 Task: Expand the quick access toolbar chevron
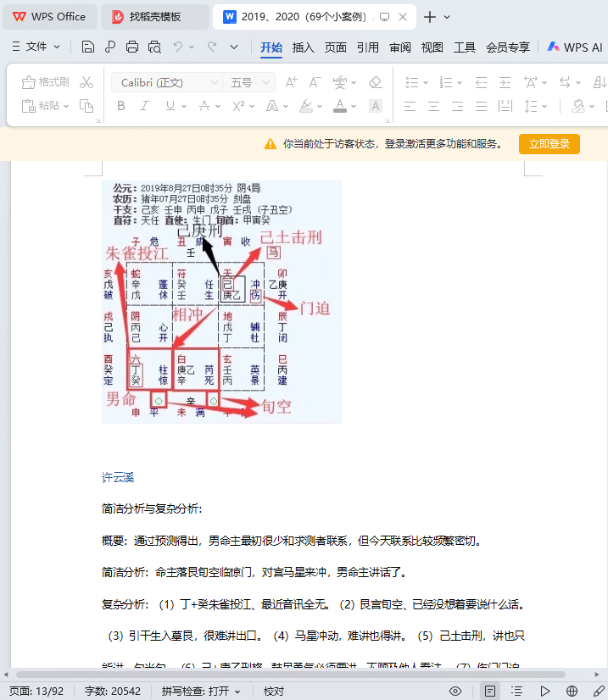click(x=234, y=47)
